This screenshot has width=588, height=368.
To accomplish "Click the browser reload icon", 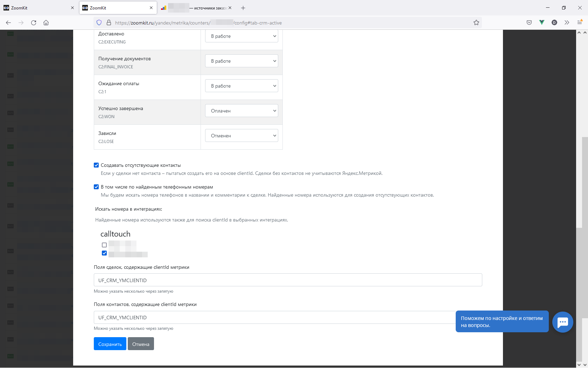I will click(34, 23).
